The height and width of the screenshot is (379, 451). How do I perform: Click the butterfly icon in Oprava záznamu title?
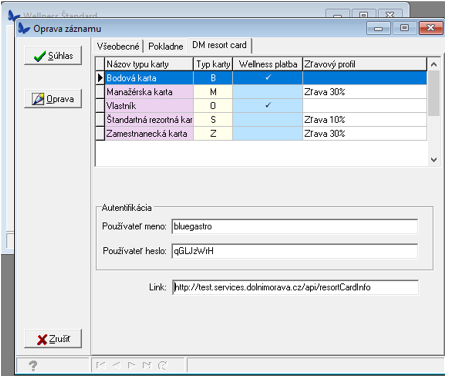(x=24, y=28)
